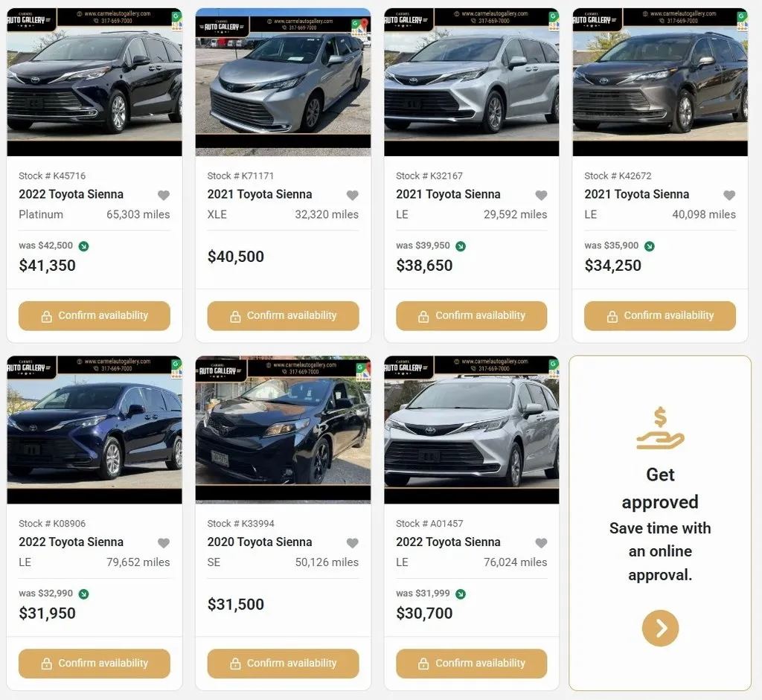Save stock K32167 Sienna with heart icon
This screenshot has height=700, width=762.
click(541, 195)
